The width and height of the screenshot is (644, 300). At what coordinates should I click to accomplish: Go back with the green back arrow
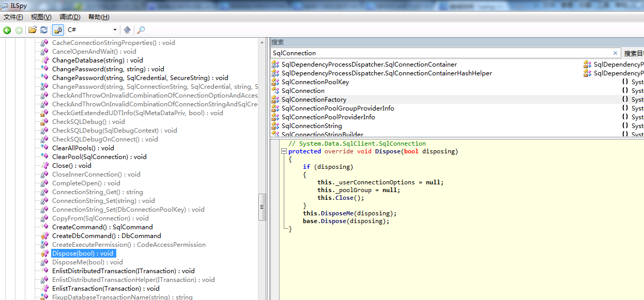[7, 30]
